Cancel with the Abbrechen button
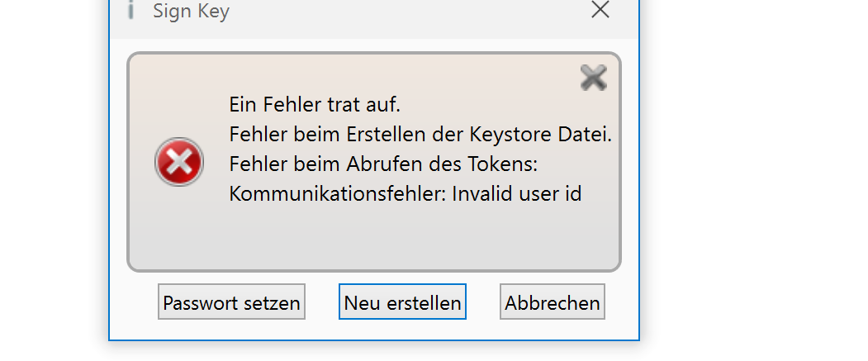Viewport: 868px width, 361px height. (553, 302)
